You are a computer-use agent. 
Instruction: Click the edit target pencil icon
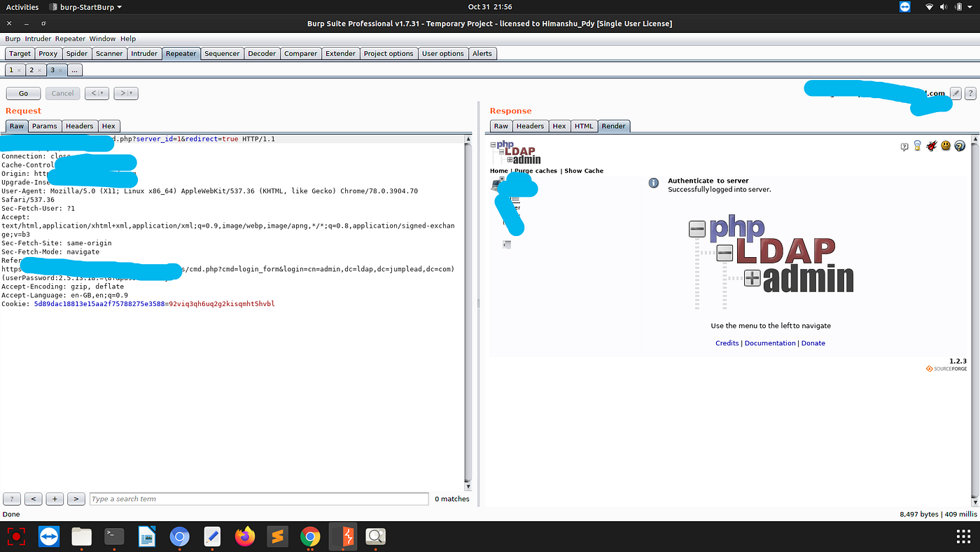click(x=956, y=93)
